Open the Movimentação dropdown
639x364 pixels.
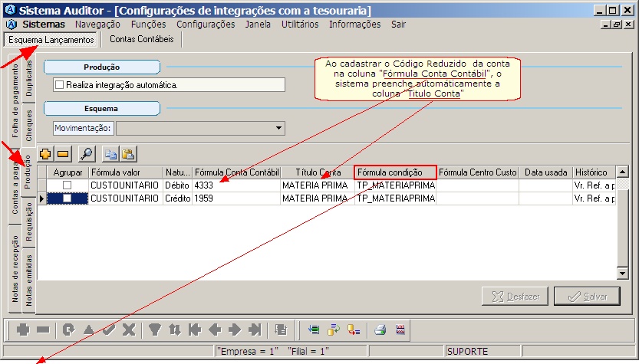(x=278, y=128)
